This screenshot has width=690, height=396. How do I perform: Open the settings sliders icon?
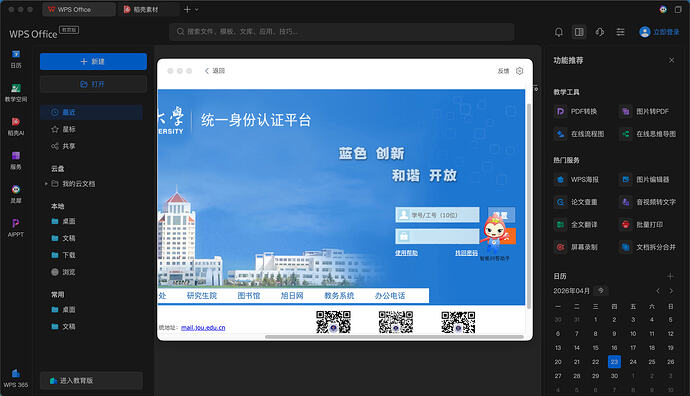click(x=620, y=32)
